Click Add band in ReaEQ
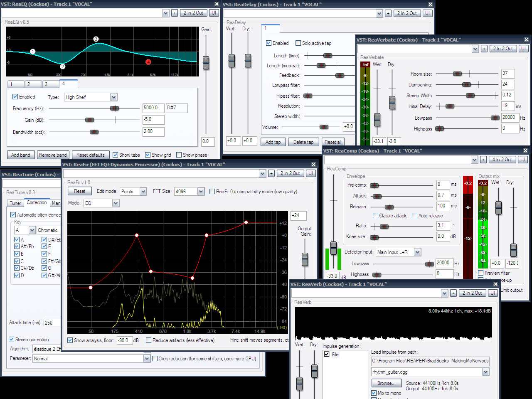Screen dimensions: 532x399 (21, 155)
